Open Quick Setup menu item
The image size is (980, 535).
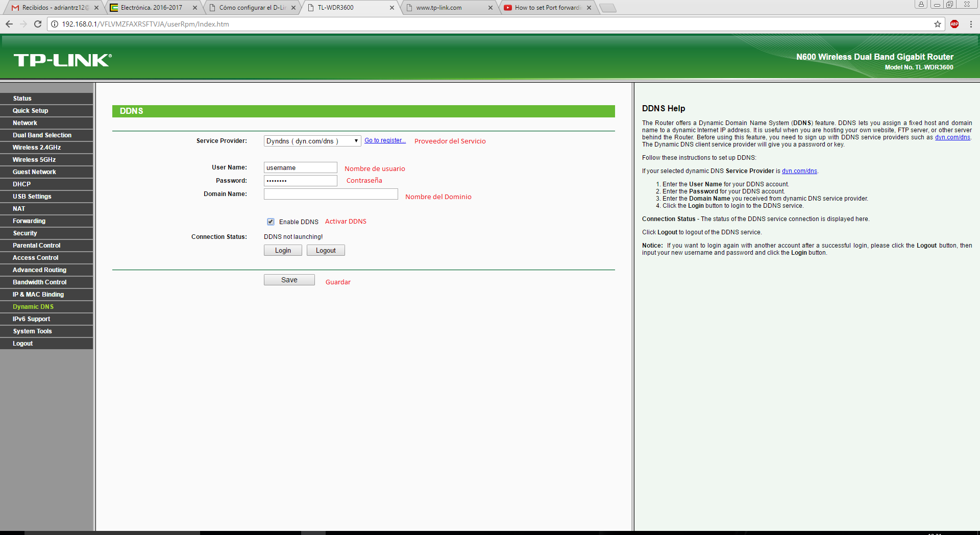point(46,111)
